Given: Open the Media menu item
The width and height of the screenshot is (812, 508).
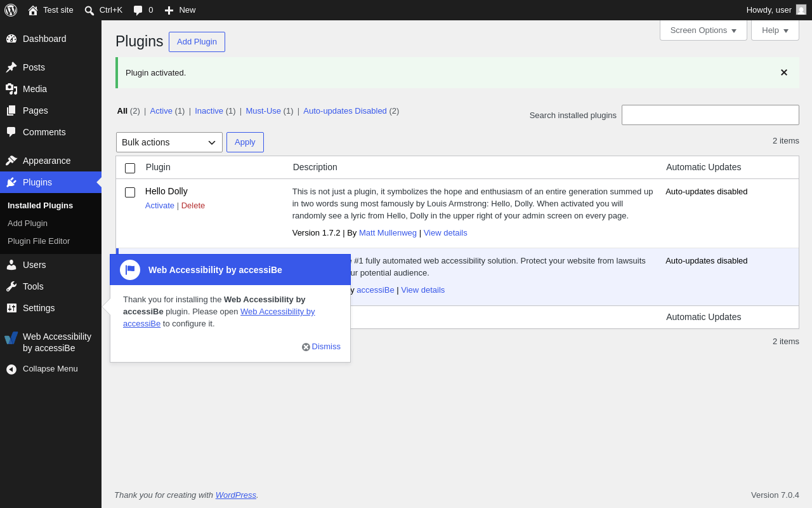Looking at the screenshot, I should point(51,89).
